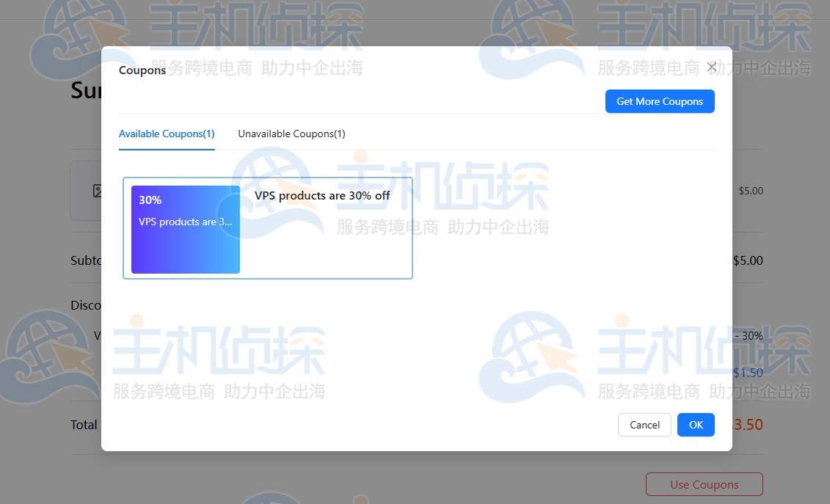Click the blue $1.50 discount amount

click(748, 372)
